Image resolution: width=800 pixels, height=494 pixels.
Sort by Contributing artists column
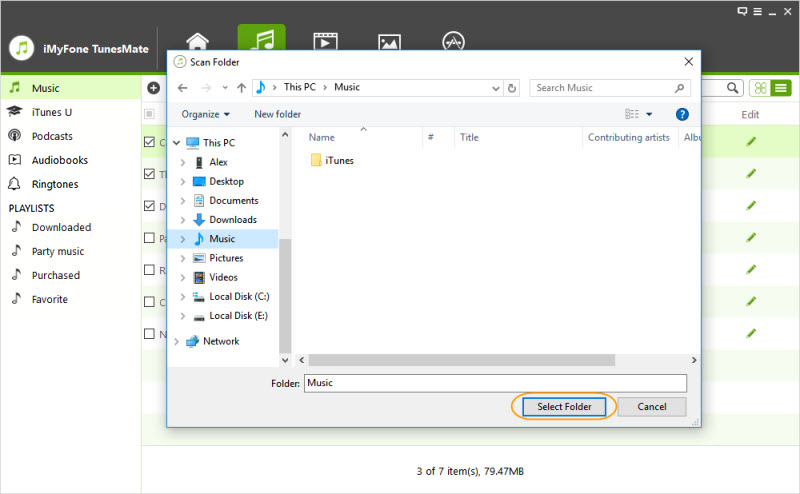click(630, 137)
